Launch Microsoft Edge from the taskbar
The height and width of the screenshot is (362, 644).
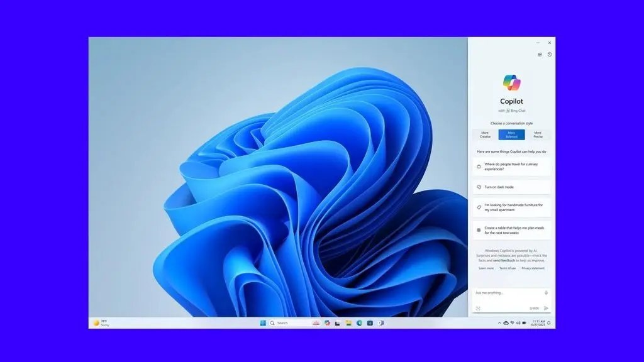point(359,323)
